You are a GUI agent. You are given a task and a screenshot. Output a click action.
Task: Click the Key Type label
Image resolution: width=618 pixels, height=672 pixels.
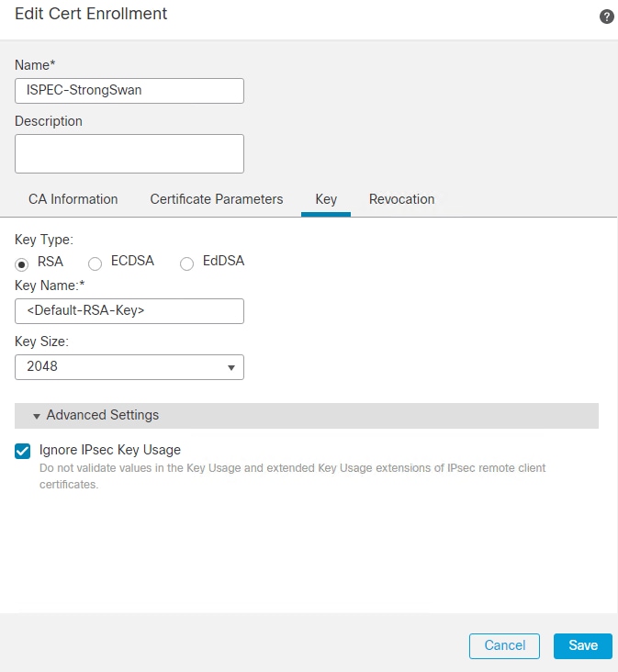(44, 240)
